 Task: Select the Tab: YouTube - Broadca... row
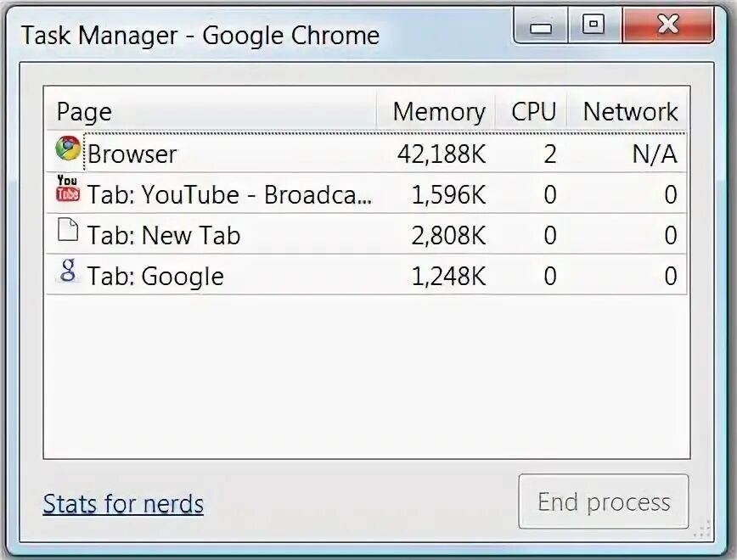[367, 193]
